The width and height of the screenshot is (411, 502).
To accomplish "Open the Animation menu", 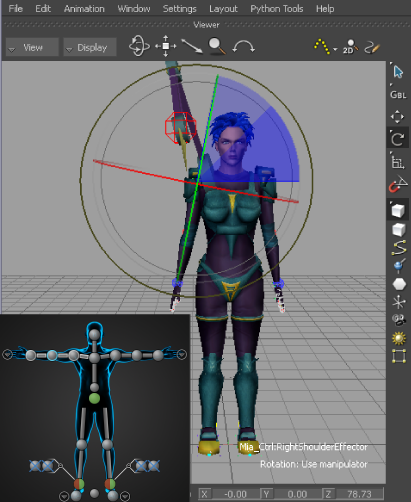I will [84, 9].
